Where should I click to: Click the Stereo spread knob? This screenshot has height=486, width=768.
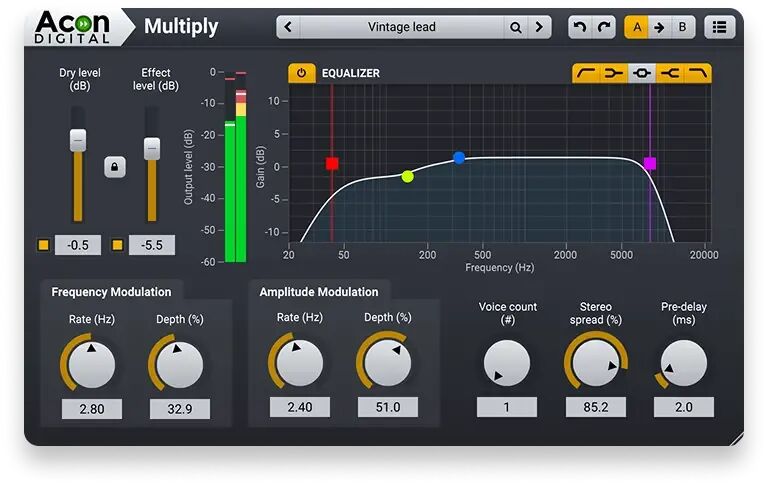tap(595, 363)
